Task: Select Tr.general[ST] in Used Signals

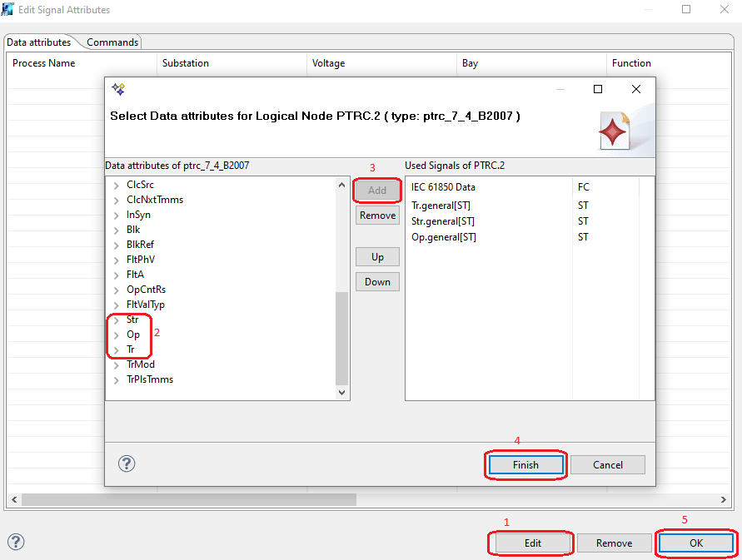Action: coord(442,206)
